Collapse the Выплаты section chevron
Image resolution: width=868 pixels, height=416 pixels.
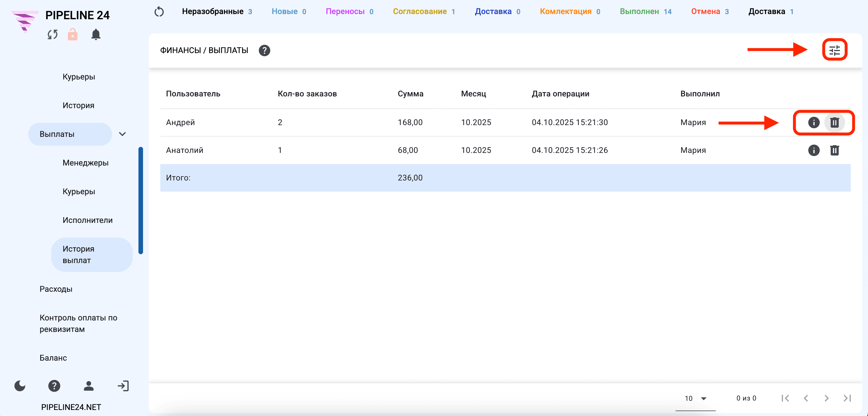point(122,134)
